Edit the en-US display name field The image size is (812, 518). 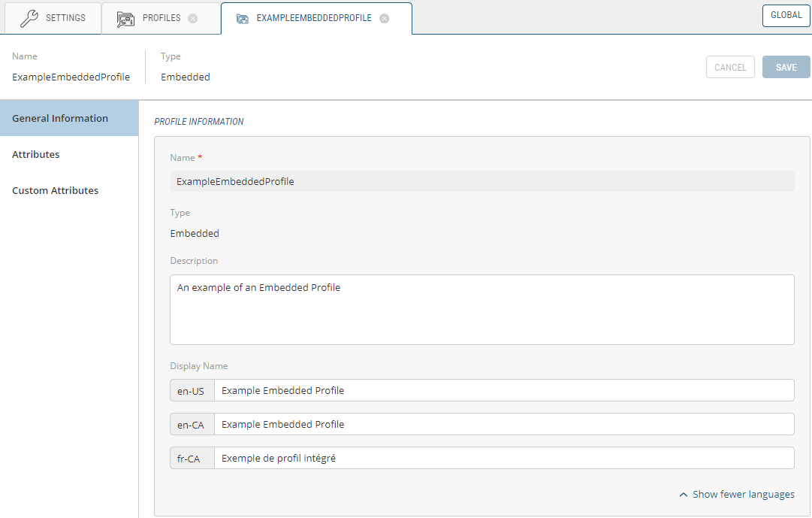(503, 391)
